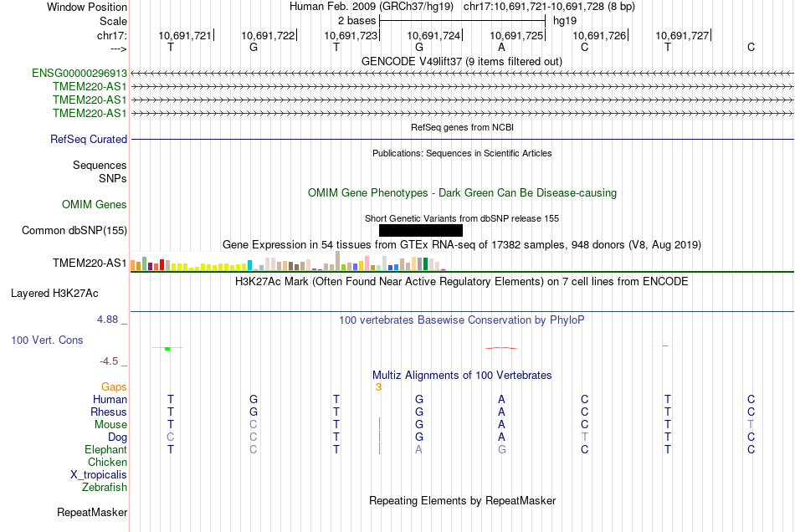Click the Elephant row's faded A base

tap(418, 449)
